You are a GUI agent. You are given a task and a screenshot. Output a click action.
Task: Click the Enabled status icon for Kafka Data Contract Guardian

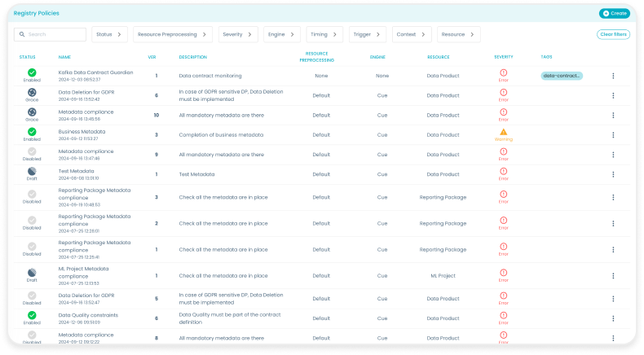point(32,72)
